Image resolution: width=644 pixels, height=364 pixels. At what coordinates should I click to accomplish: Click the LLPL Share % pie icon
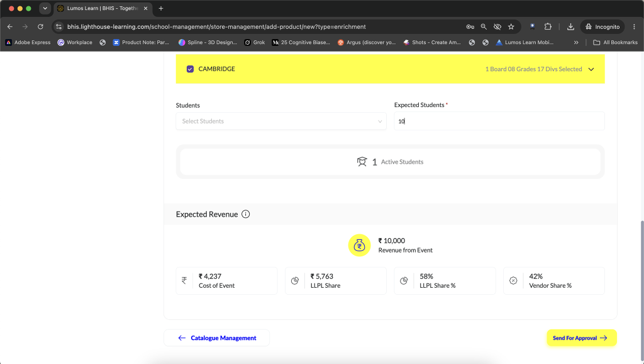(404, 281)
